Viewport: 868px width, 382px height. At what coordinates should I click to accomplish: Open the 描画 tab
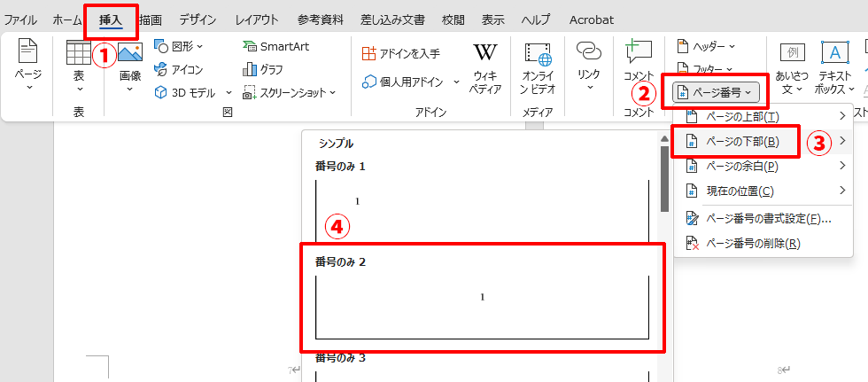[151, 20]
